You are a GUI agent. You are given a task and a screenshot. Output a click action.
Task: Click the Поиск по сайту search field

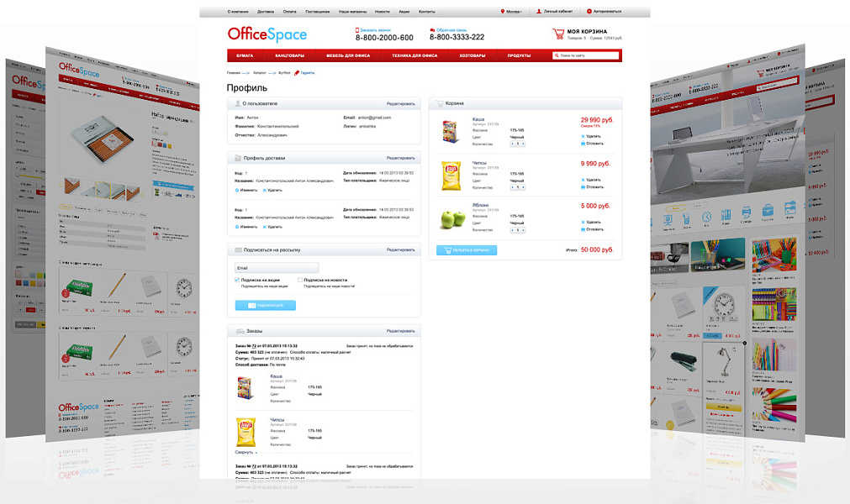pos(585,55)
